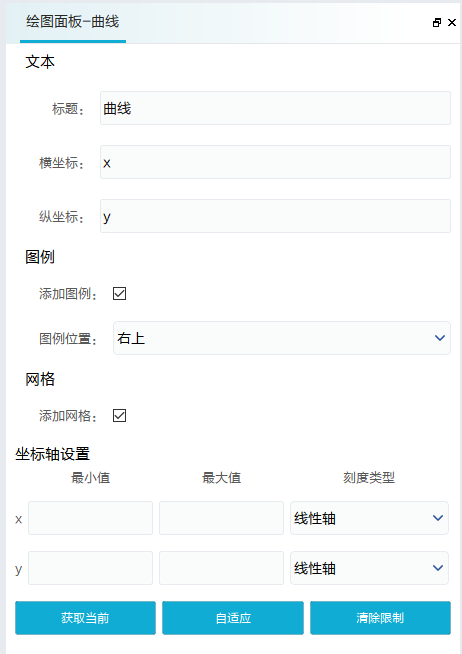Open the x axis 刻度类型 dropdown
The image size is (462, 654).
(369, 518)
